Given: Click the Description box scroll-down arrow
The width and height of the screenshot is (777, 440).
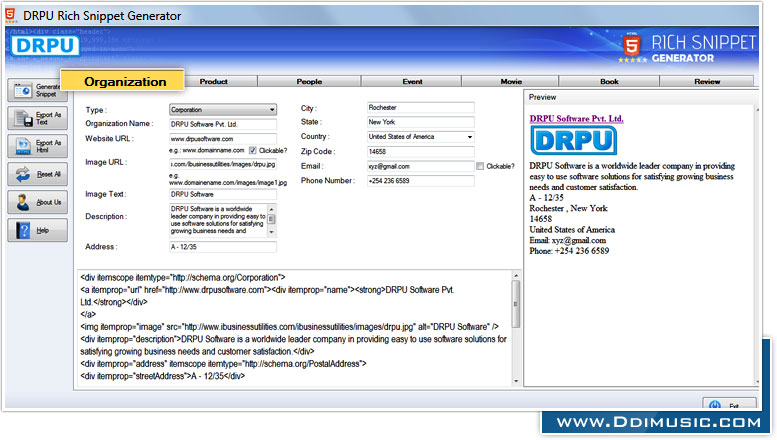Looking at the screenshot, I should coord(272,232).
